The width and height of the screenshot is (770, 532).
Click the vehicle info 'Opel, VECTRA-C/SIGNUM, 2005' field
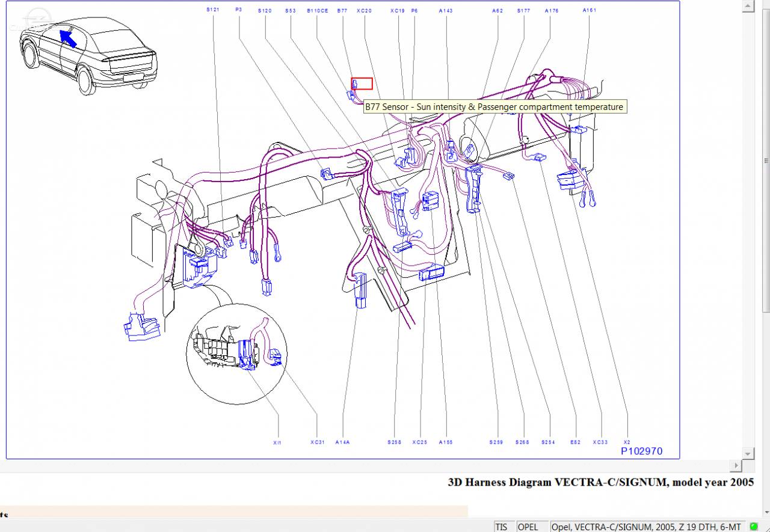pos(647,527)
